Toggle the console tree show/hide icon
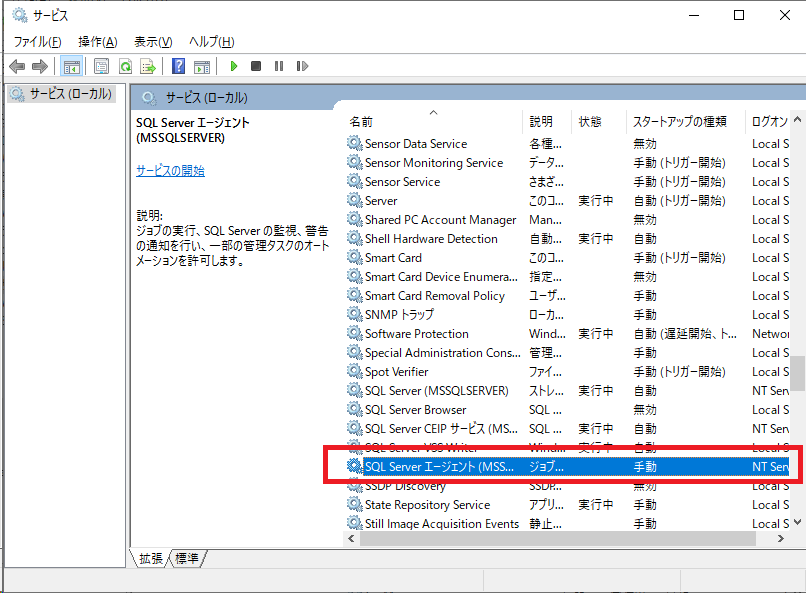 (71, 66)
